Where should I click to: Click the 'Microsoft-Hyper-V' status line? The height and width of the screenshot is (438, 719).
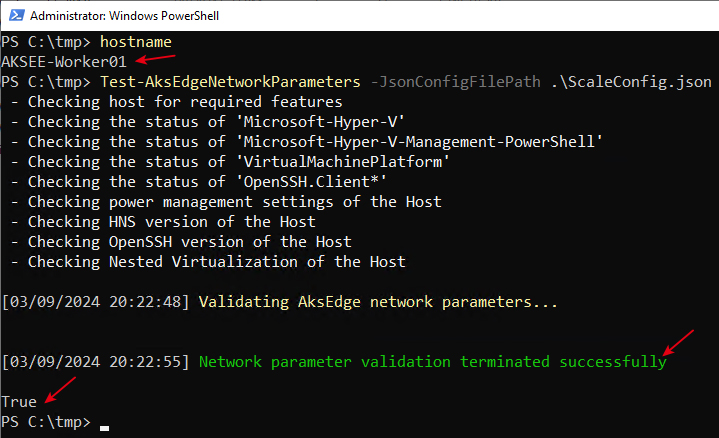(x=208, y=122)
